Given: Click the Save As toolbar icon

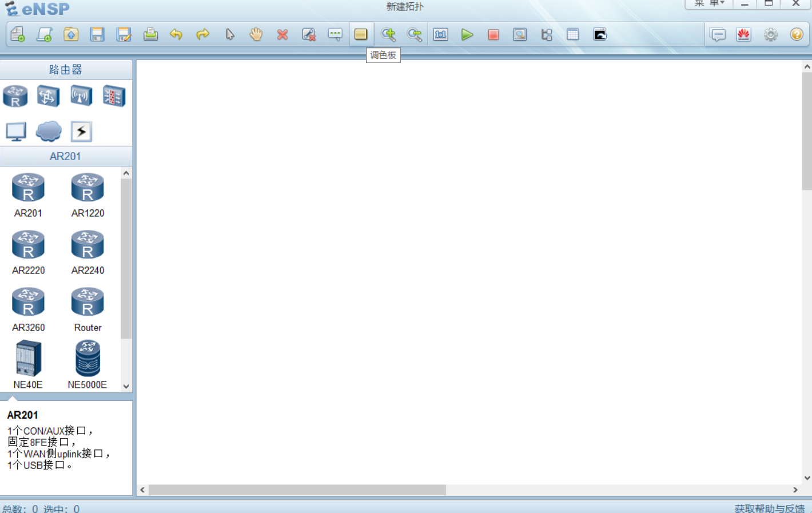Looking at the screenshot, I should (124, 34).
